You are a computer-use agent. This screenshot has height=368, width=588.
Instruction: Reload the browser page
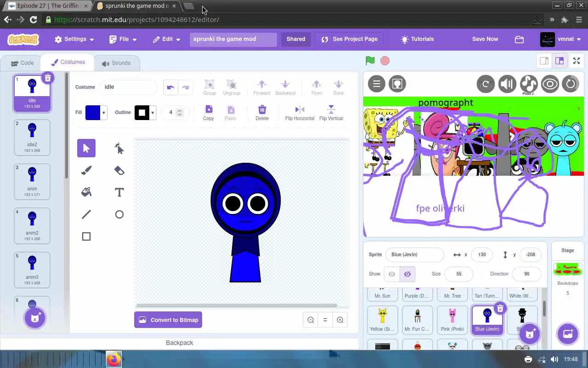pyautogui.click(x=33, y=20)
